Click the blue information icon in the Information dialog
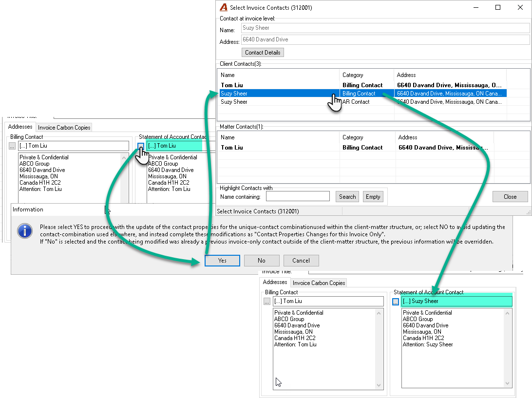 click(25, 231)
